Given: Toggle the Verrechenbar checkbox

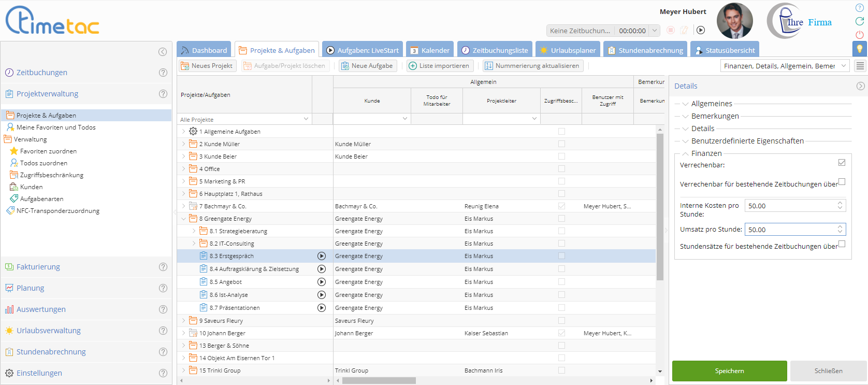Looking at the screenshot, I should [x=842, y=163].
